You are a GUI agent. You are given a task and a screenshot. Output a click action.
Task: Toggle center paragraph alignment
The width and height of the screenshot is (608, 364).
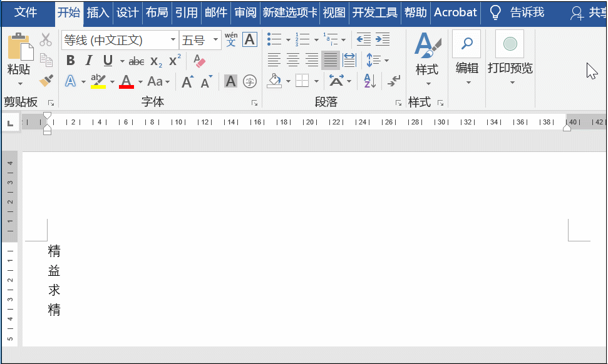pos(293,59)
